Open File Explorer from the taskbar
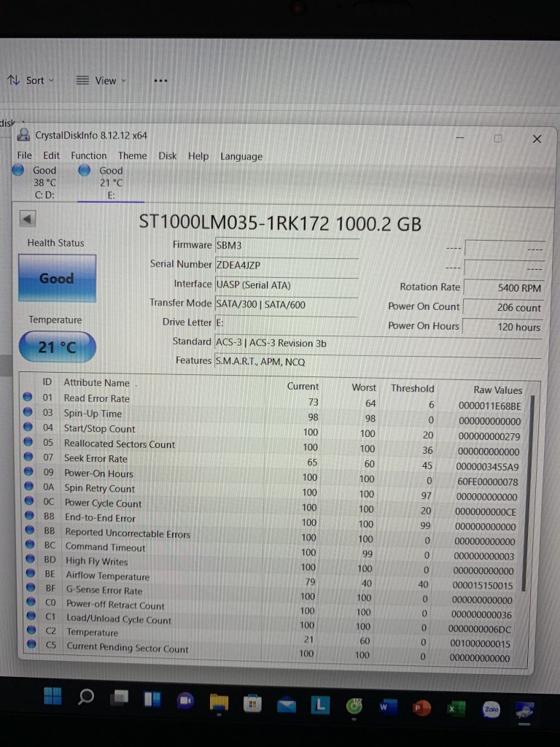560x747 pixels. coord(219,702)
